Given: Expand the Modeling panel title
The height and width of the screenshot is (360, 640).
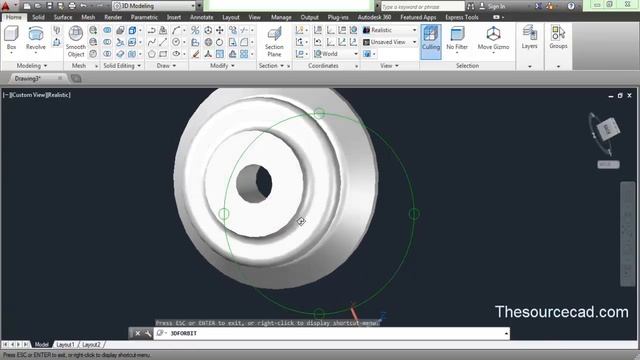Looking at the screenshot, I should pyautogui.click(x=32, y=66).
